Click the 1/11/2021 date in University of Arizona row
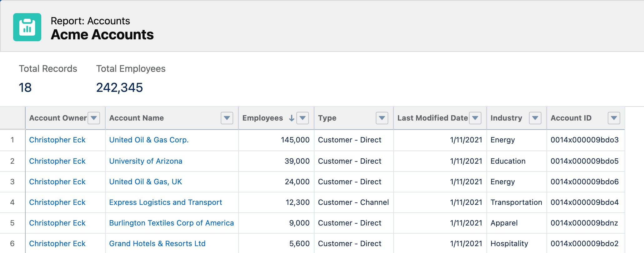 pos(466,161)
